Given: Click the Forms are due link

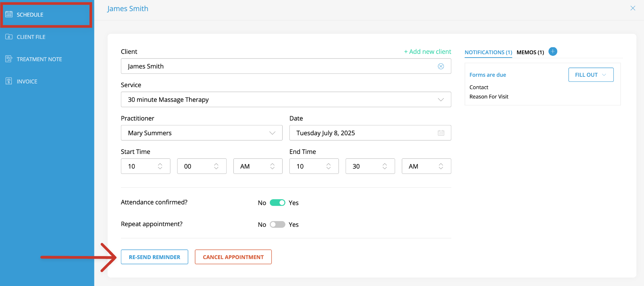Looking at the screenshot, I should [x=487, y=75].
